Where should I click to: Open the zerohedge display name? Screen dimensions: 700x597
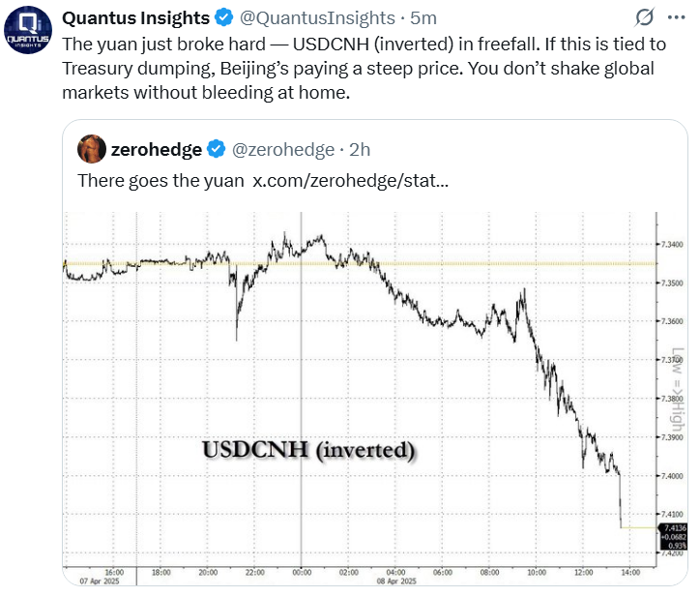tap(157, 149)
